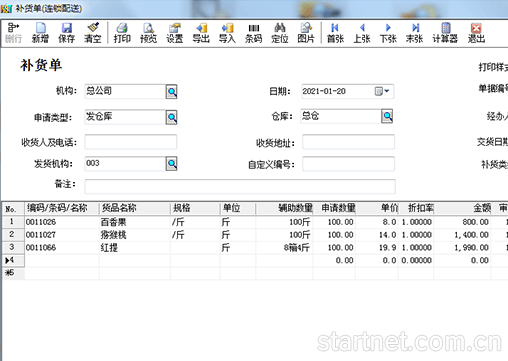Exit the form via 退出 icon

pos(476,33)
